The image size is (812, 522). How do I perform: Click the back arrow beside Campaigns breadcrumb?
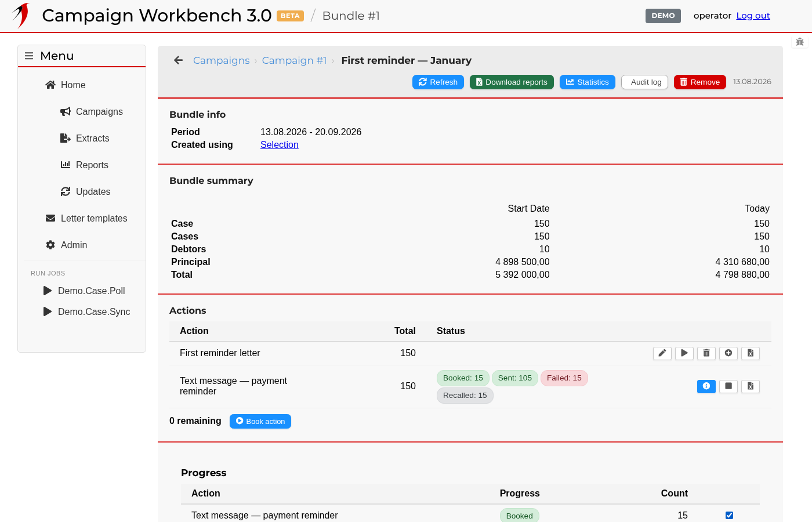(178, 60)
